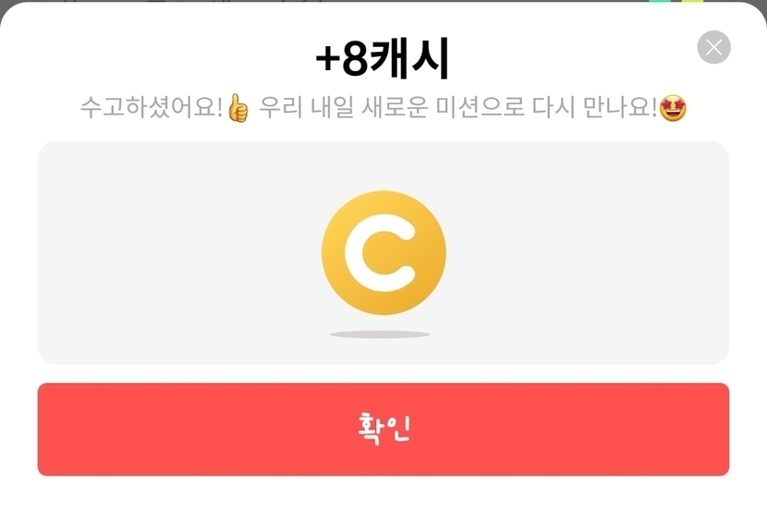Click the white C letter inside the coin
Viewport: 767px width, 532px height.
pyautogui.click(x=381, y=253)
